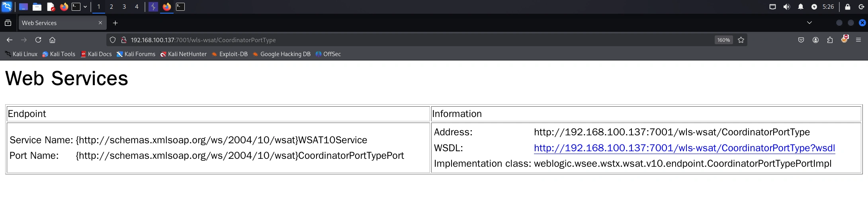Open a new browser tab
The width and height of the screenshot is (868, 197).
pos(115,23)
